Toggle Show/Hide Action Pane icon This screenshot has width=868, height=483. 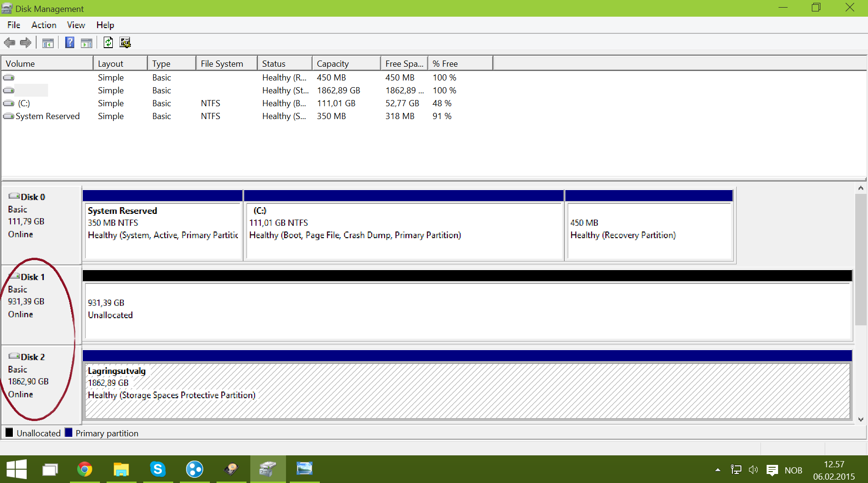point(87,43)
